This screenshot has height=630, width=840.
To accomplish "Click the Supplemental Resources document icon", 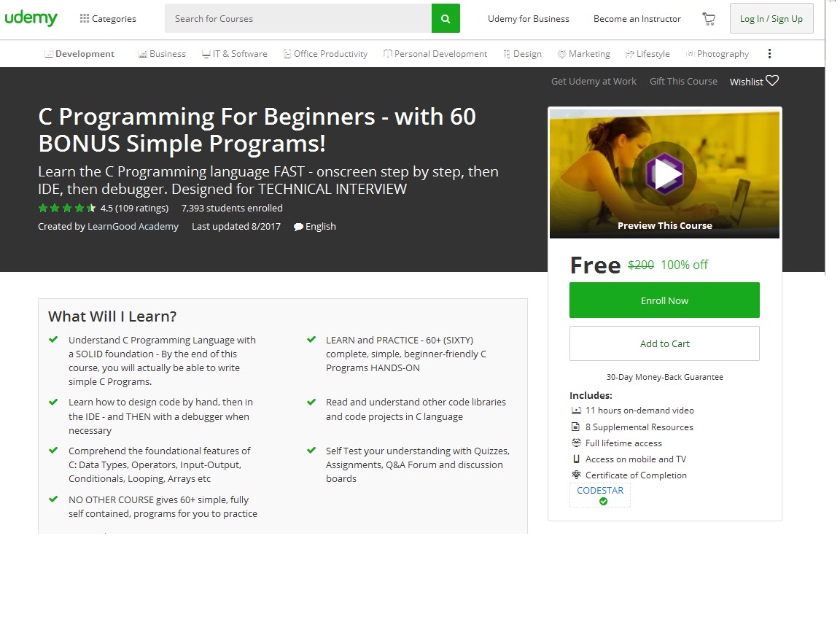I will pos(576,427).
